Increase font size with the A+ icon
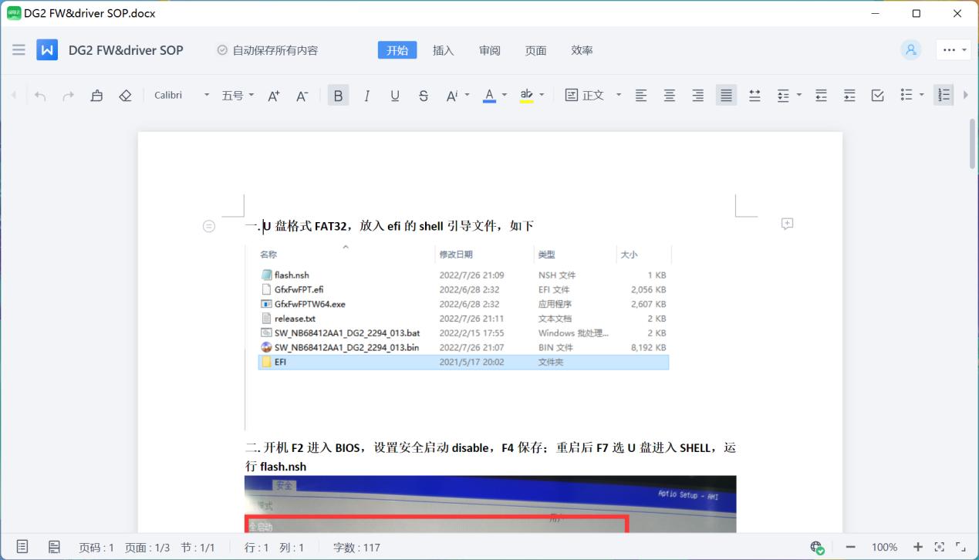Image resolution: width=979 pixels, height=560 pixels. pyautogui.click(x=272, y=95)
